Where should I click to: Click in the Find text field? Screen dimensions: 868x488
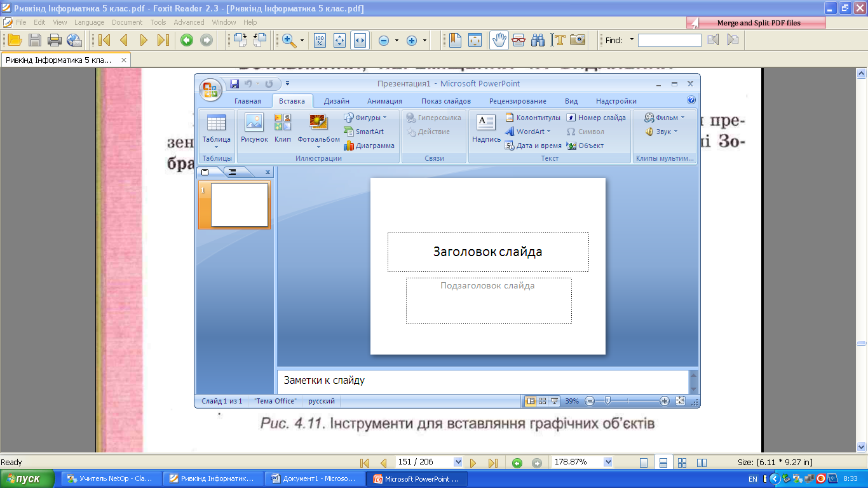point(669,40)
